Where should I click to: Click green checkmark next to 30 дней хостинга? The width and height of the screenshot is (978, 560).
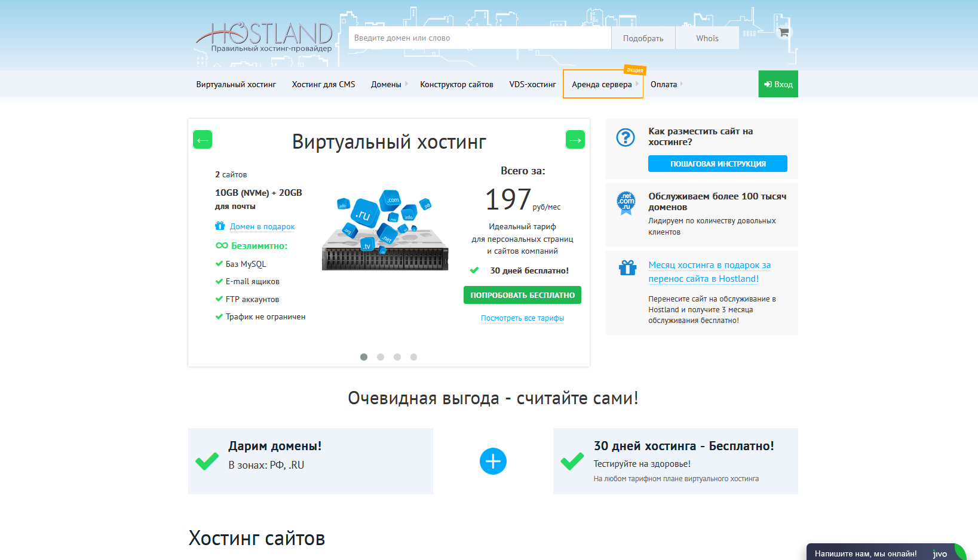[x=572, y=461]
